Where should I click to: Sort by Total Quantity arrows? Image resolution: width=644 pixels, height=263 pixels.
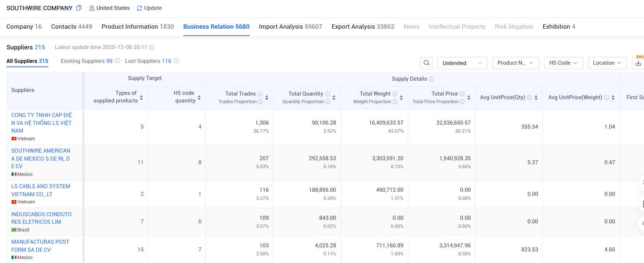pyautogui.click(x=334, y=98)
